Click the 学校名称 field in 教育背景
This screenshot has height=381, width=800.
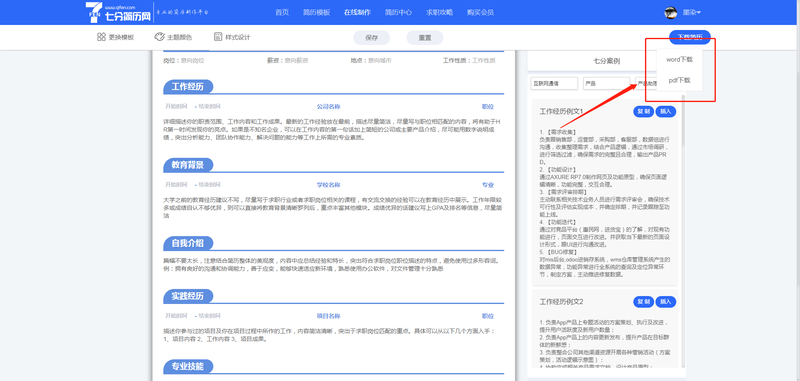tap(329, 185)
